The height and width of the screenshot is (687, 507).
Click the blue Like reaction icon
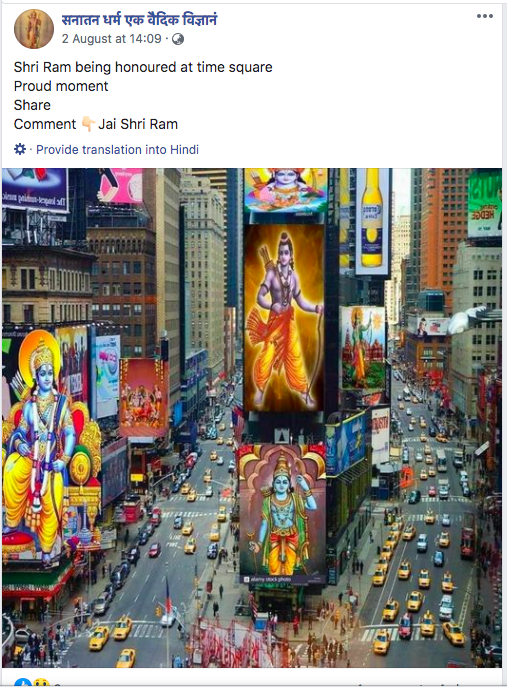click(22, 682)
